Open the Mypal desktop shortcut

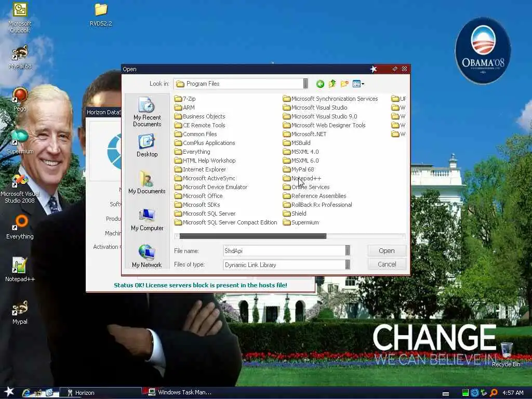click(20, 312)
